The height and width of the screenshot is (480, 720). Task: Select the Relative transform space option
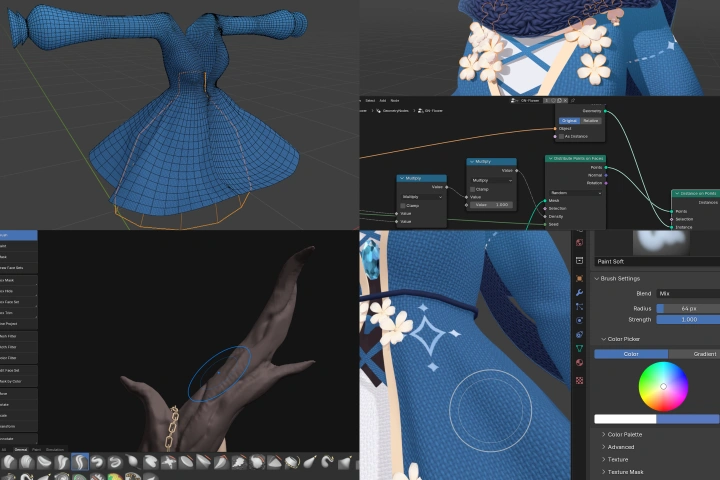pyautogui.click(x=591, y=121)
